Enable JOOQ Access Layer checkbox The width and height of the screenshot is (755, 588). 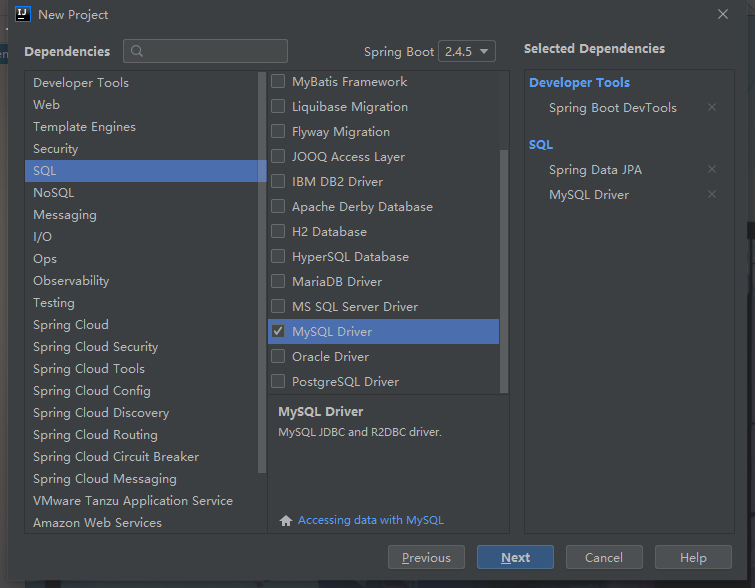278,157
